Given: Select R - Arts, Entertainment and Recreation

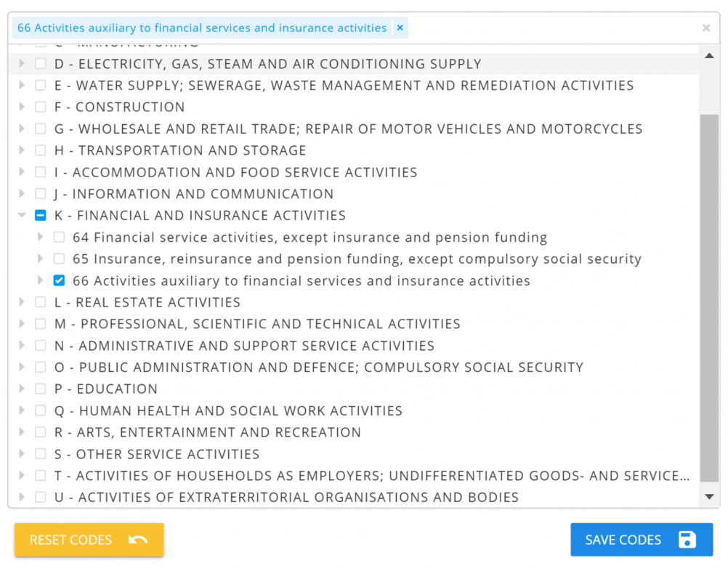Looking at the screenshot, I should click(x=207, y=432).
